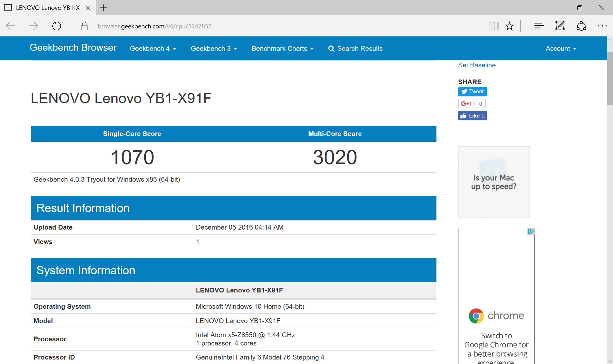Open the Hub lines icon
The image size is (613, 364).
(x=539, y=26)
